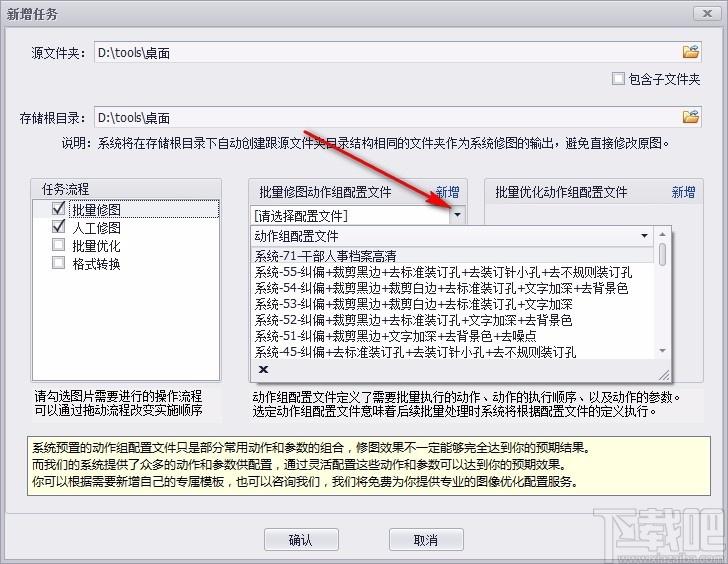
Task: Browse for the storage root directory (存储根目录)
Action: click(690, 117)
